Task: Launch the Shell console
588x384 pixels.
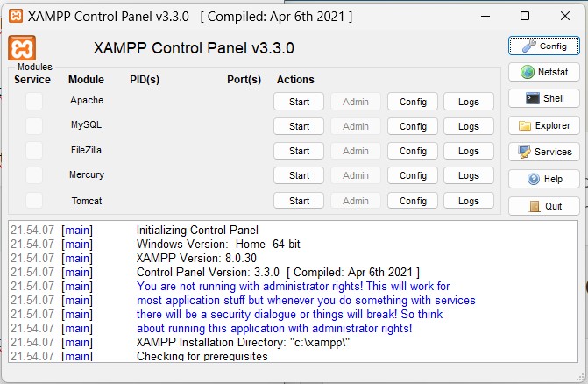Action: [x=543, y=98]
